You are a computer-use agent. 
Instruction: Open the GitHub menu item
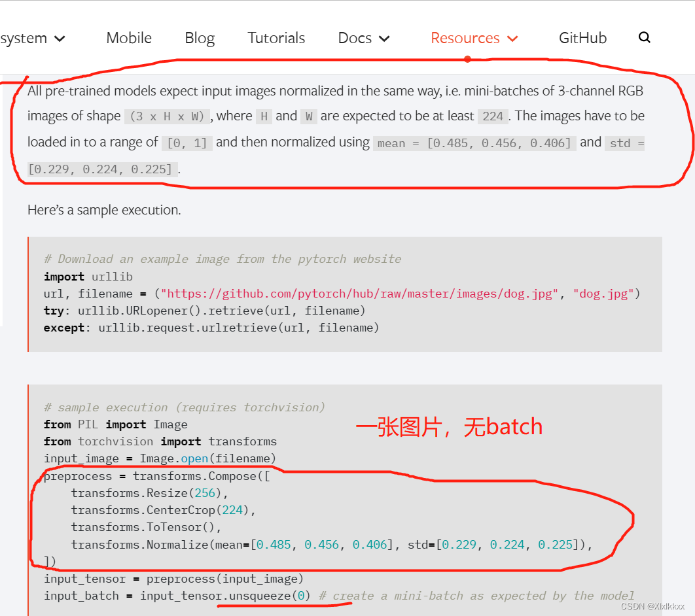coord(582,38)
